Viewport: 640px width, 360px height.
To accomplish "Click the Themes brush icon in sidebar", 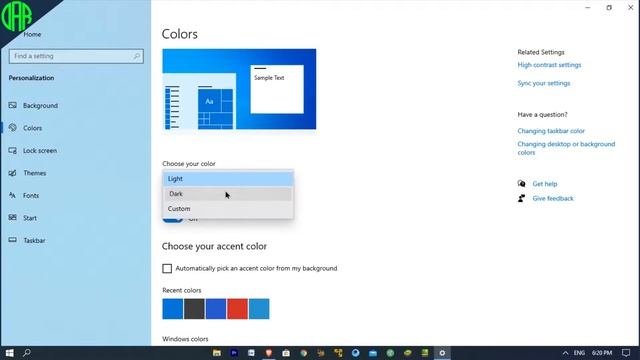I will [x=13, y=173].
